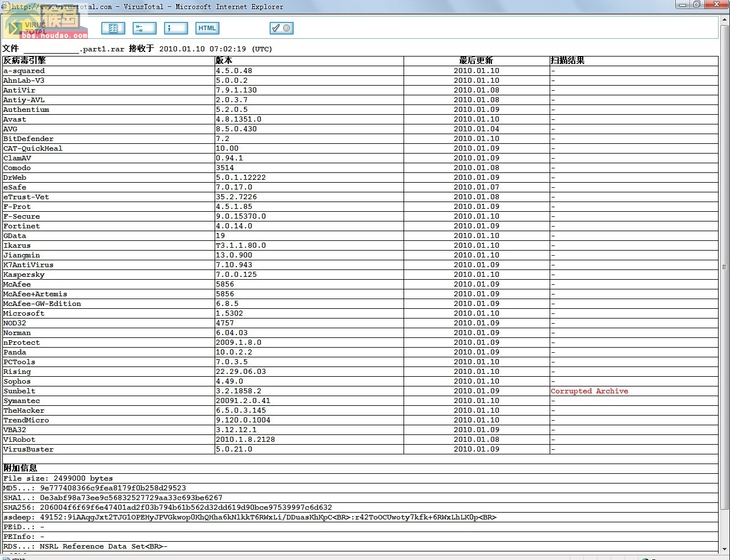Select the BitDefender engine name
Viewport: 730px width, 560px height.
pos(29,139)
